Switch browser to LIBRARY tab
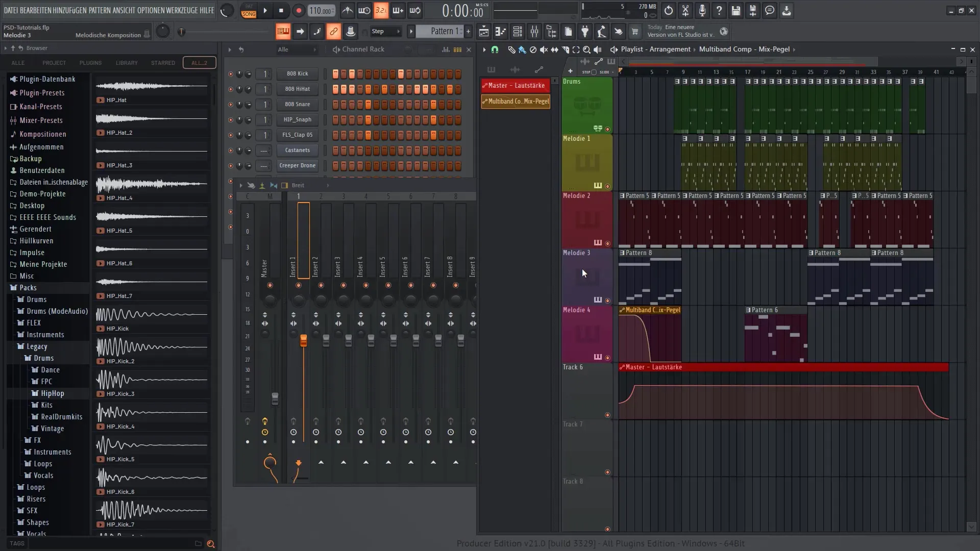The image size is (980, 551). [127, 63]
